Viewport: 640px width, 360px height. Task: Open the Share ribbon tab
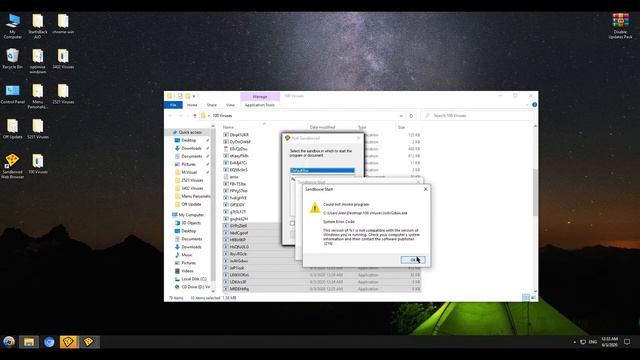click(211, 105)
